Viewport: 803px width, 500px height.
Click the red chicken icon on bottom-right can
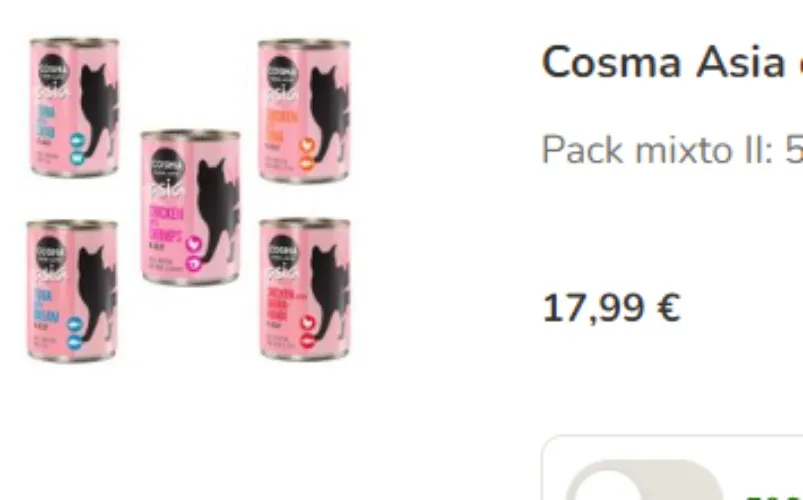307,323
